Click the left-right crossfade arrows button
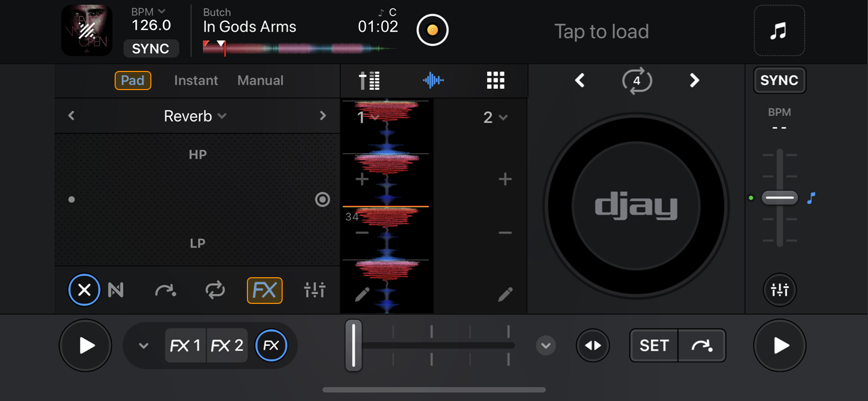868x401 pixels. tap(593, 346)
